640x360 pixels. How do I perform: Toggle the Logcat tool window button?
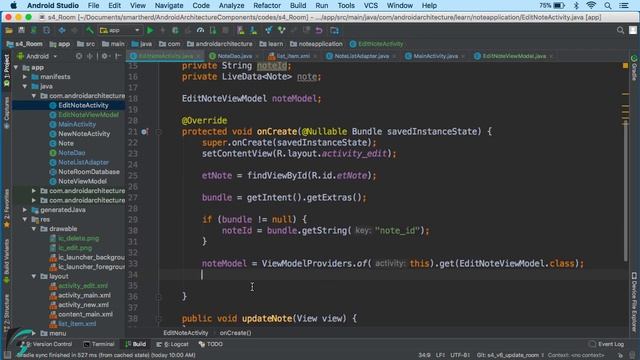click(x=172, y=344)
